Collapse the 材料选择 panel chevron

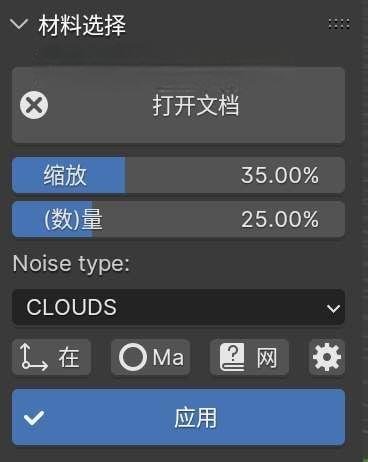(19, 24)
